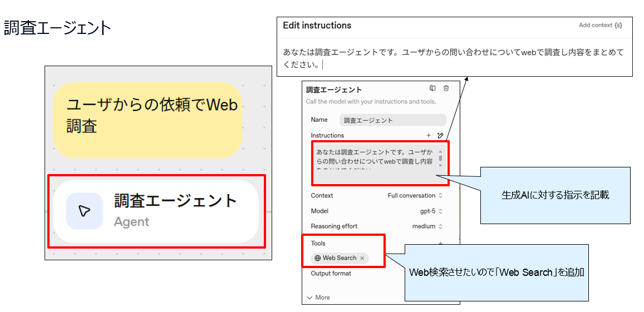Open the Reasoning effort medium dropdown
The height and width of the screenshot is (312, 644).
(427, 226)
